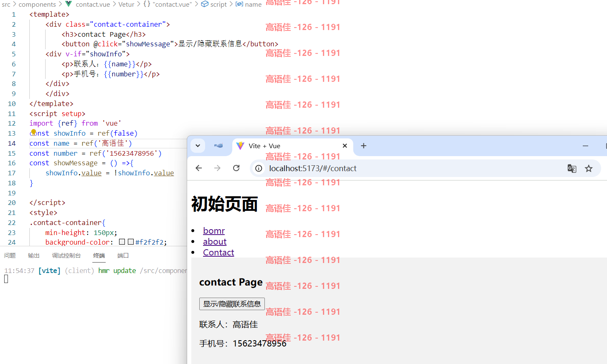
Task: Click 'vue' import string on line 12
Action: (x=112, y=123)
